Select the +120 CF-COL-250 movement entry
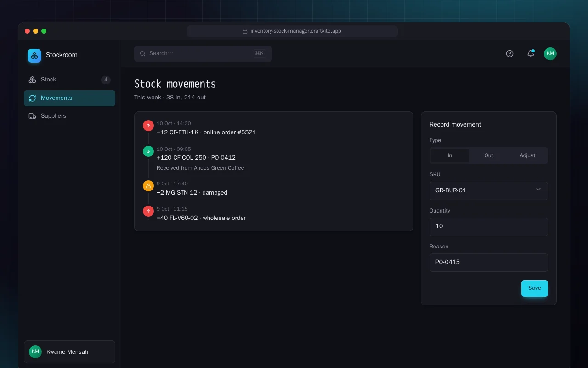The height and width of the screenshot is (368, 588). point(196,158)
